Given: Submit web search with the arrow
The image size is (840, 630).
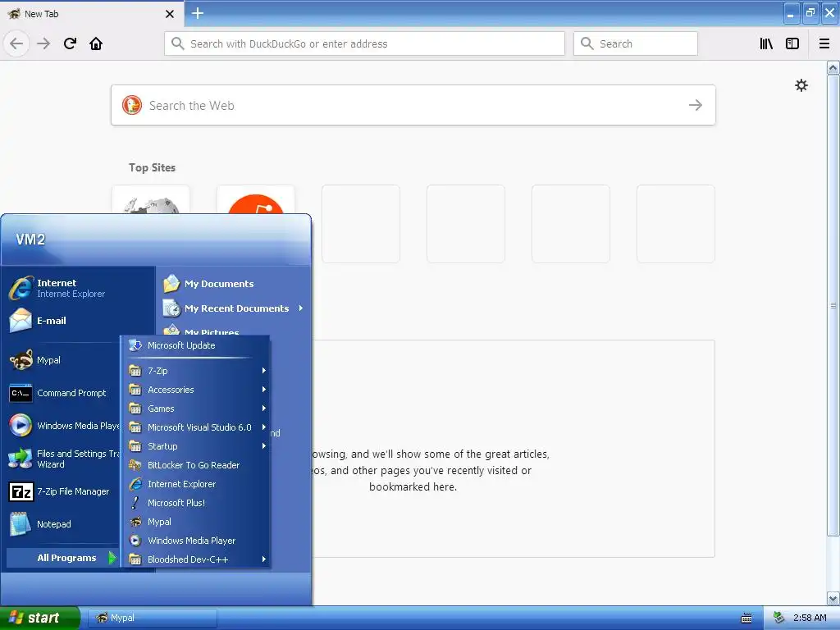Looking at the screenshot, I should coord(696,105).
